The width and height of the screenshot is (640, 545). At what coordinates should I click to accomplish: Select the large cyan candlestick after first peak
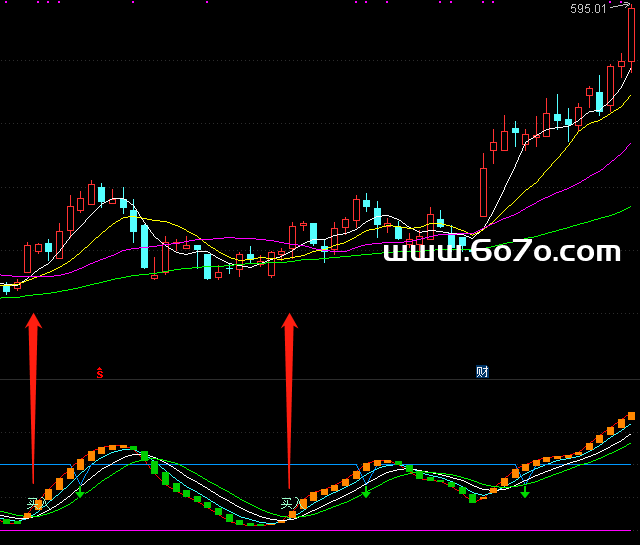click(145, 246)
